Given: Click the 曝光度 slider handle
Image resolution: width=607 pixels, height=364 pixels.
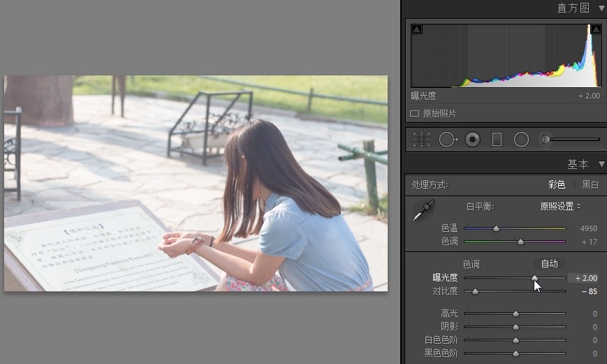Looking at the screenshot, I should tap(535, 278).
